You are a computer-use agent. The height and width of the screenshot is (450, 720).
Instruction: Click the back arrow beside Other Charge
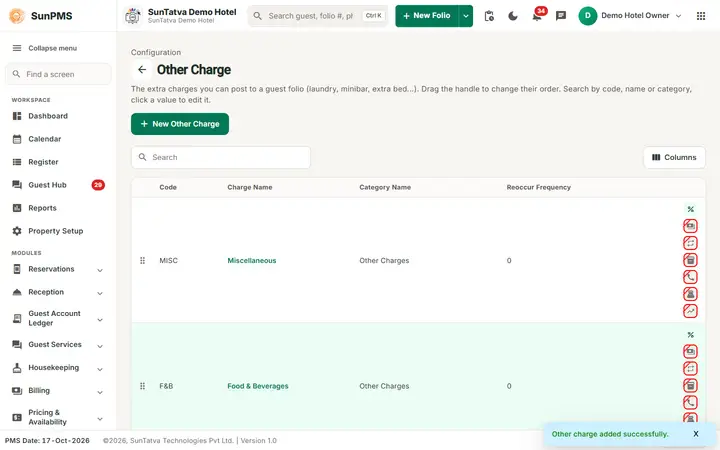point(142,70)
